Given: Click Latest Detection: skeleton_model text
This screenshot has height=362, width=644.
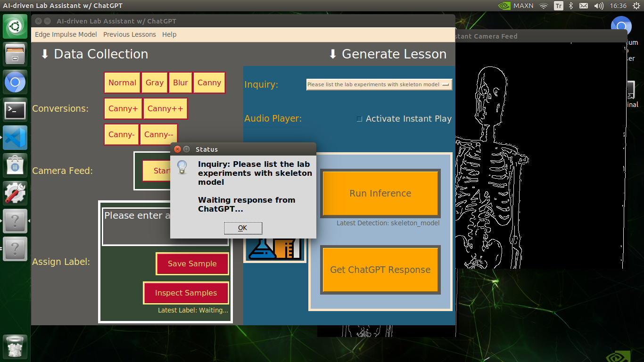Looking at the screenshot, I should [388, 223].
